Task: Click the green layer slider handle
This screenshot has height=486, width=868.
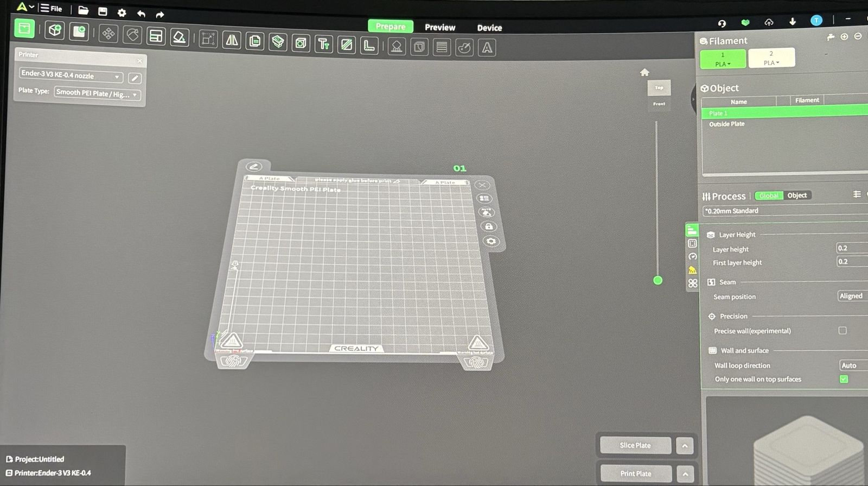Action: [658, 280]
